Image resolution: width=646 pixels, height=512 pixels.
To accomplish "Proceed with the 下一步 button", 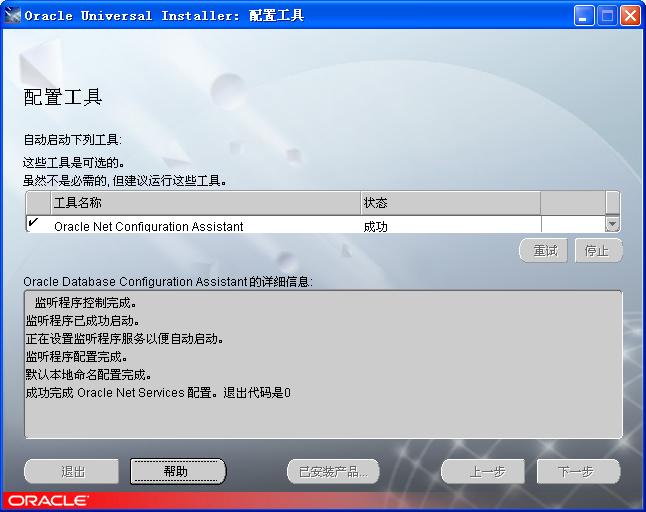I will click(578, 471).
